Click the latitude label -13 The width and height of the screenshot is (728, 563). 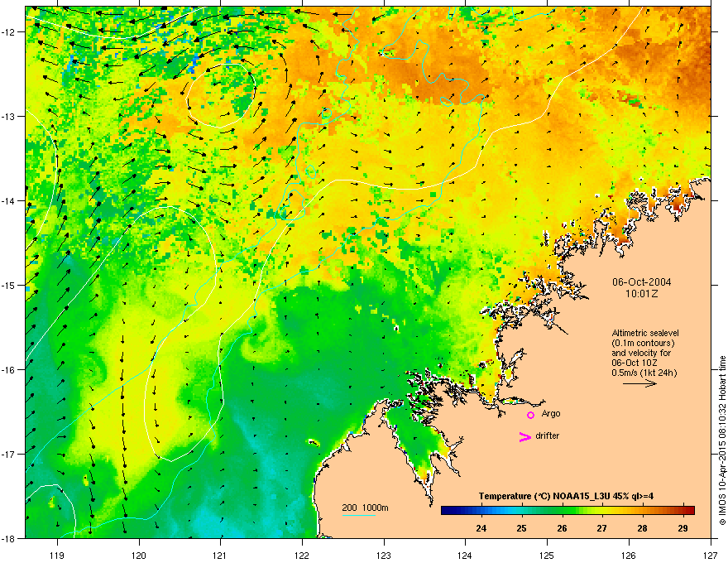(8, 116)
